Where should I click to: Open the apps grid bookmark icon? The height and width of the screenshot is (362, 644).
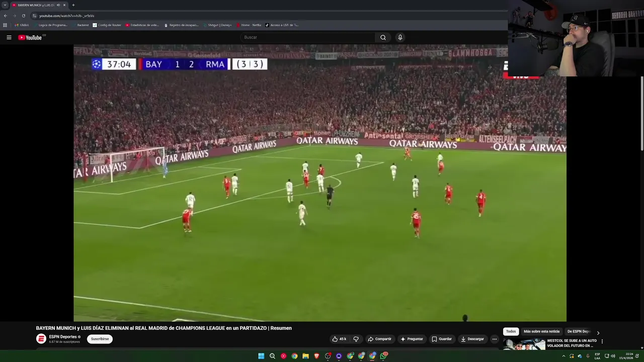pyautogui.click(x=5, y=25)
